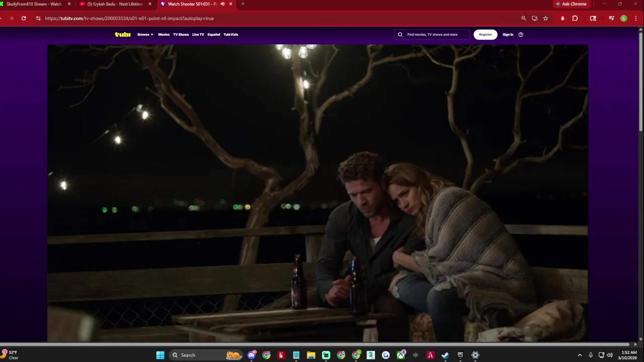
Task: Switch to the SkullyFrom810 Stream tab
Action: [34, 4]
